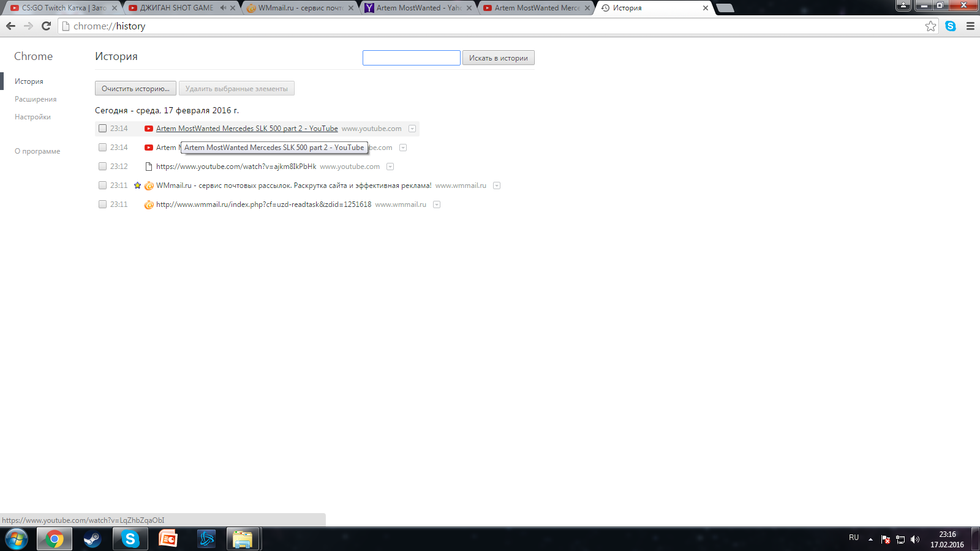Open a new tab with the new-tab button
The image size is (980, 551).
click(x=725, y=8)
